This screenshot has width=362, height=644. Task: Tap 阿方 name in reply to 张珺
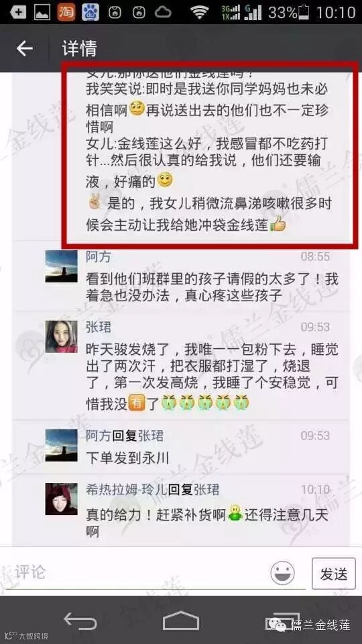pos(99,435)
